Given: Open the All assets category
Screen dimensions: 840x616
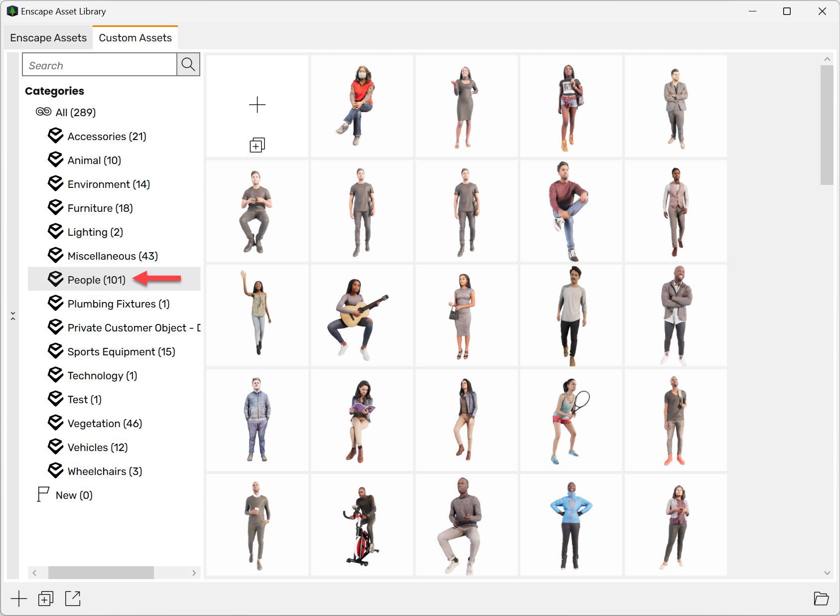Looking at the screenshot, I should 68,112.
